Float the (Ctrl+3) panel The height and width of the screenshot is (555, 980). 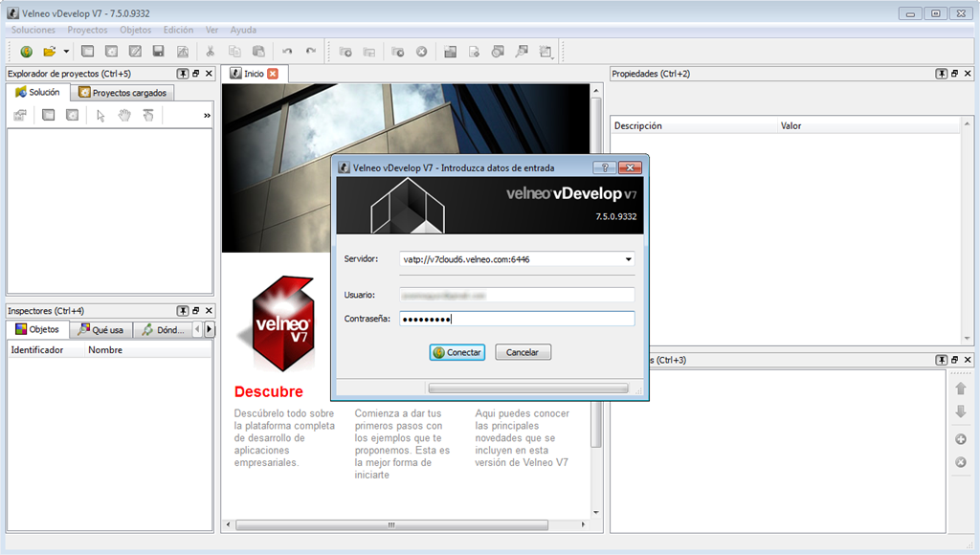pos(954,360)
